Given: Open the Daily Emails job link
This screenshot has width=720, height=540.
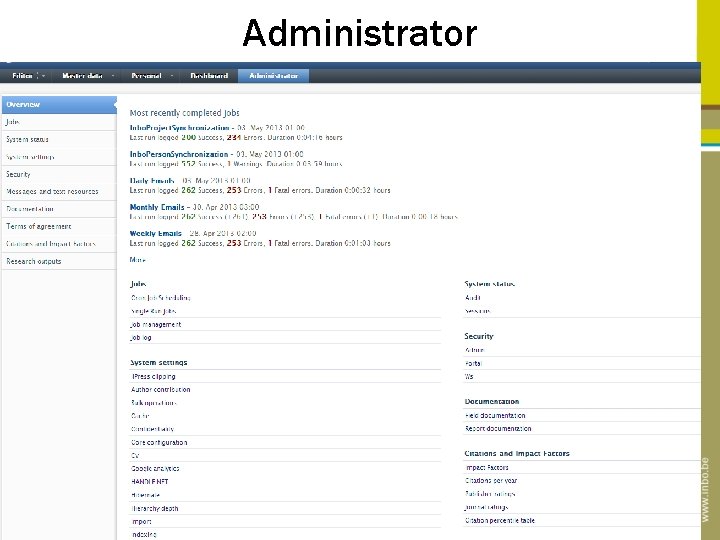Looking at the screenshot, I should (152, 180).
